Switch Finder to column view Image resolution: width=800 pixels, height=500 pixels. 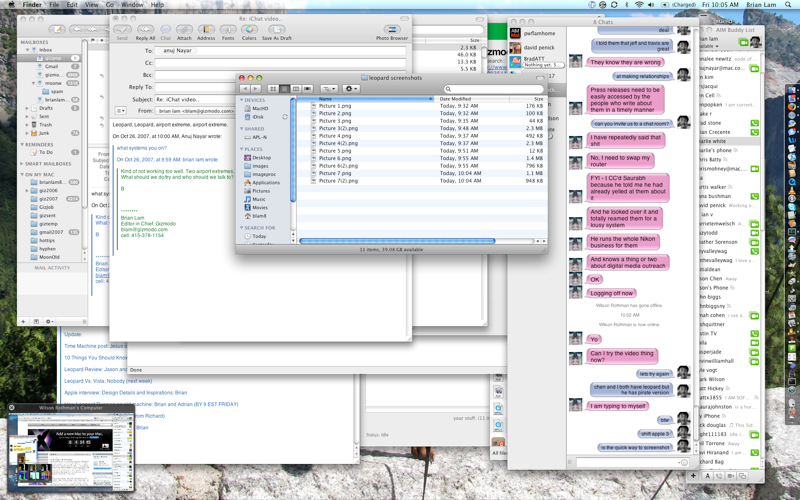[x=296, y=89]
